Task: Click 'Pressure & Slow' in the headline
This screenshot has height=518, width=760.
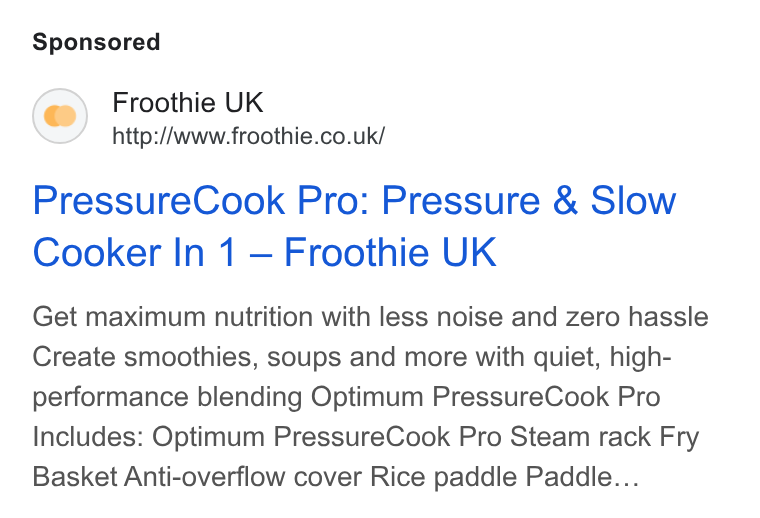Action: click(529, 200)
